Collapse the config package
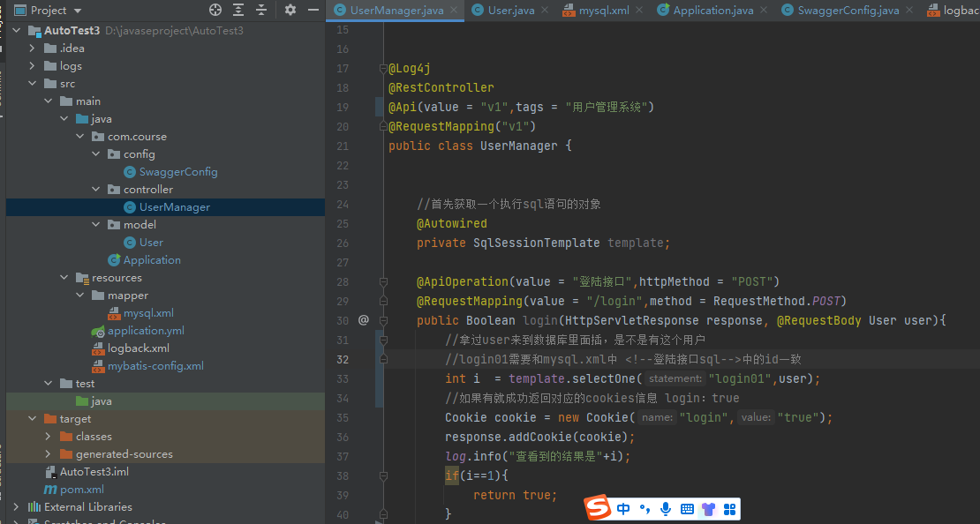The width and height of the screenshot is (980, 524). [x=95, y=153]
